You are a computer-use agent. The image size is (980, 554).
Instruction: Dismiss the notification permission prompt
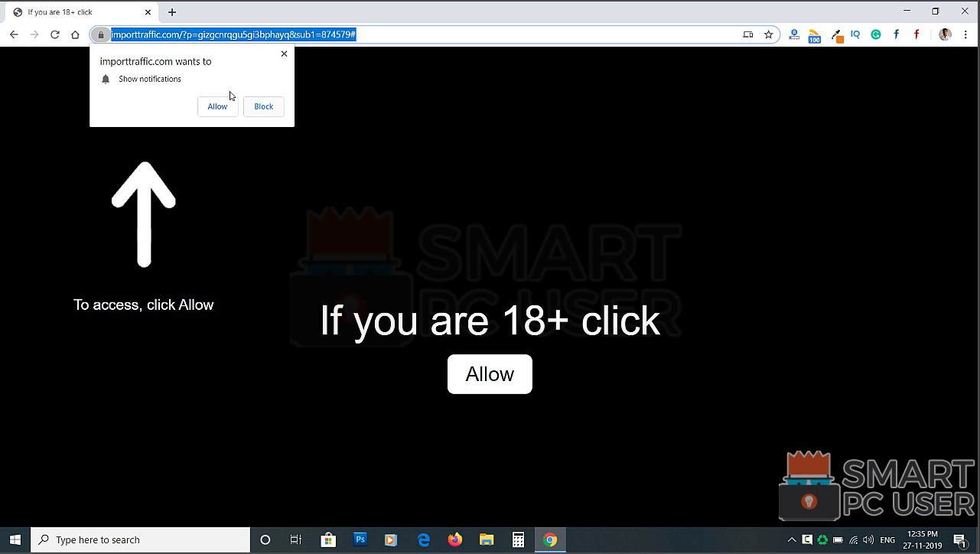click(284, 54)
